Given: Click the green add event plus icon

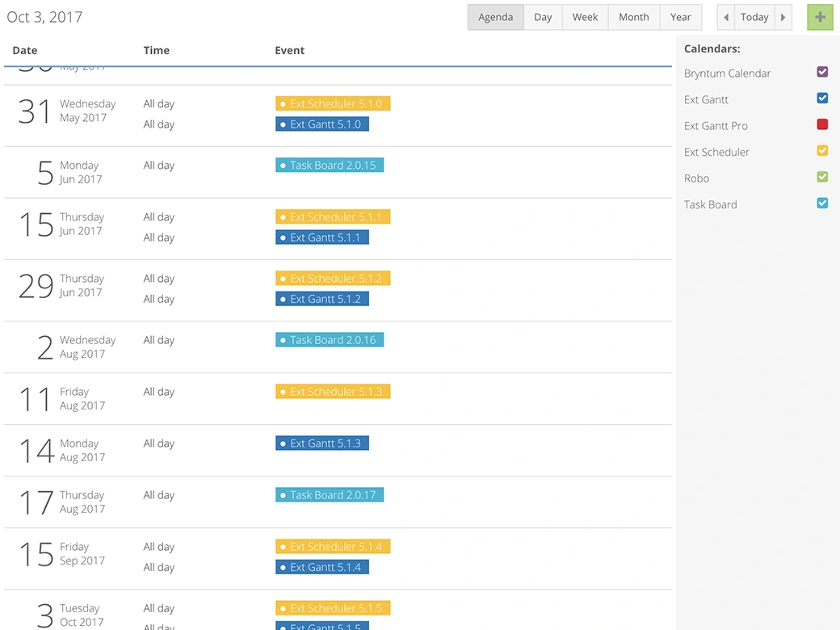Looking at the screenshot, I should coord(820,17).
